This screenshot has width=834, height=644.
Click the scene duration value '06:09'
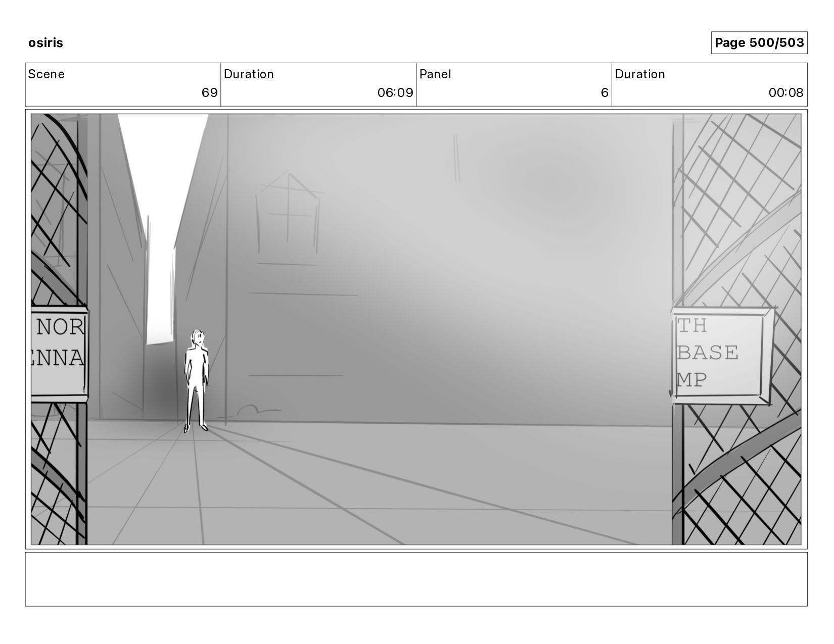(x=395, y=93)
